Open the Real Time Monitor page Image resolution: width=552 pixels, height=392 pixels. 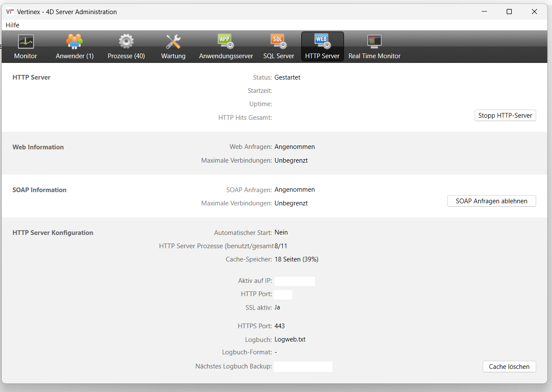click(x=374, y=42)
